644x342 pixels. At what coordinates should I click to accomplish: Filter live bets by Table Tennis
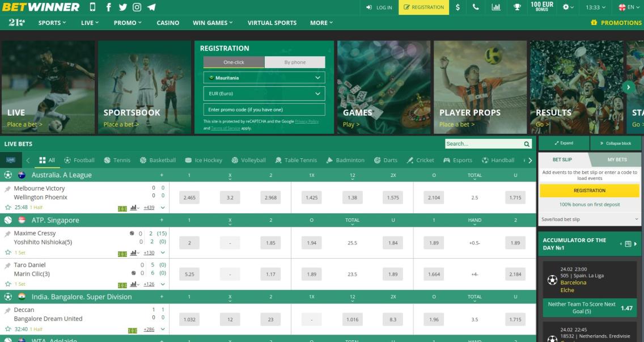296,160
